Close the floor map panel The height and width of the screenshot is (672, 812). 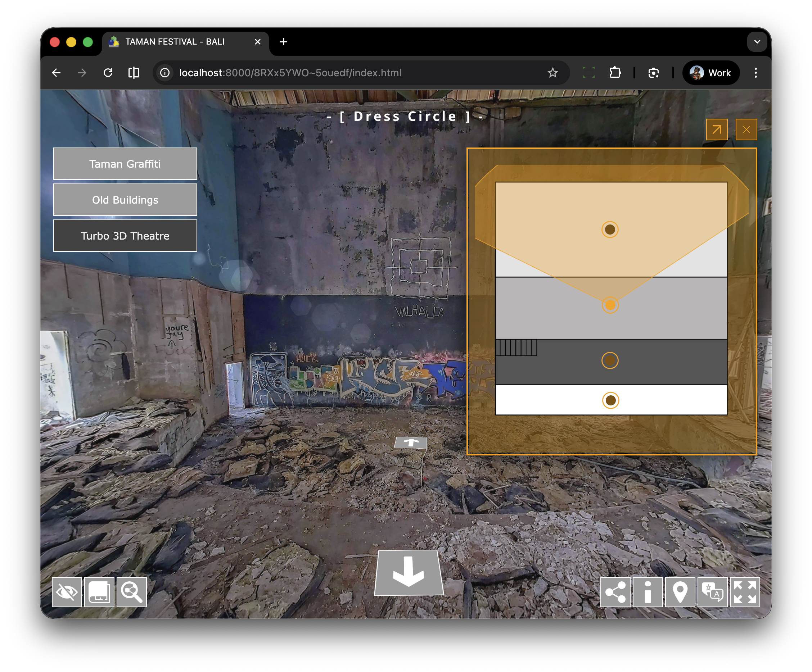point(746,130)
